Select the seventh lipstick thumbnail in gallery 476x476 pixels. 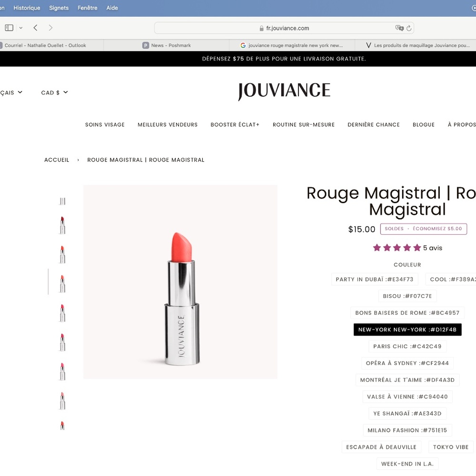pyautogui.click(x=62, y=372)
